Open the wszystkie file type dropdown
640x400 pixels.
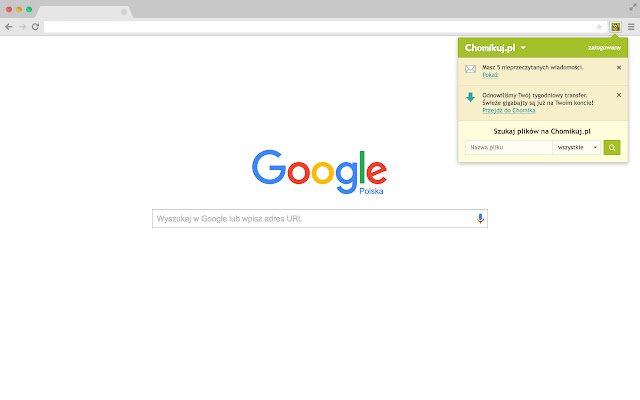pos(576,147)
